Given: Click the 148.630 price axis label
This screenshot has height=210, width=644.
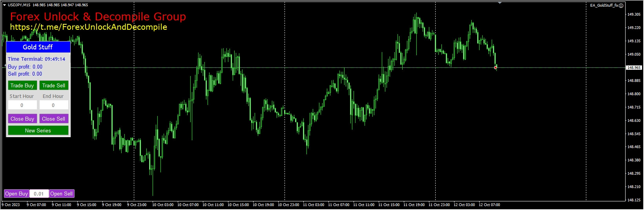Looking at the screenshot, I should (634, 121).
